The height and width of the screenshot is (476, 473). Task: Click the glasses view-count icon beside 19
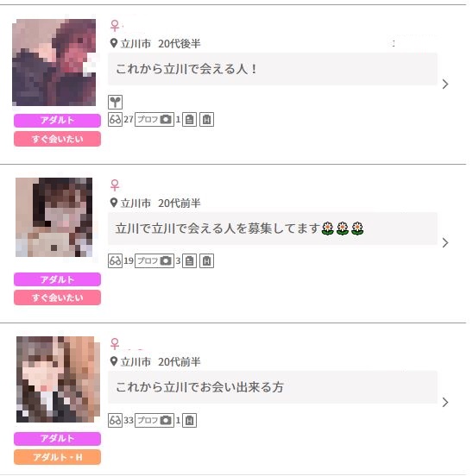click(x=115, y=260)
